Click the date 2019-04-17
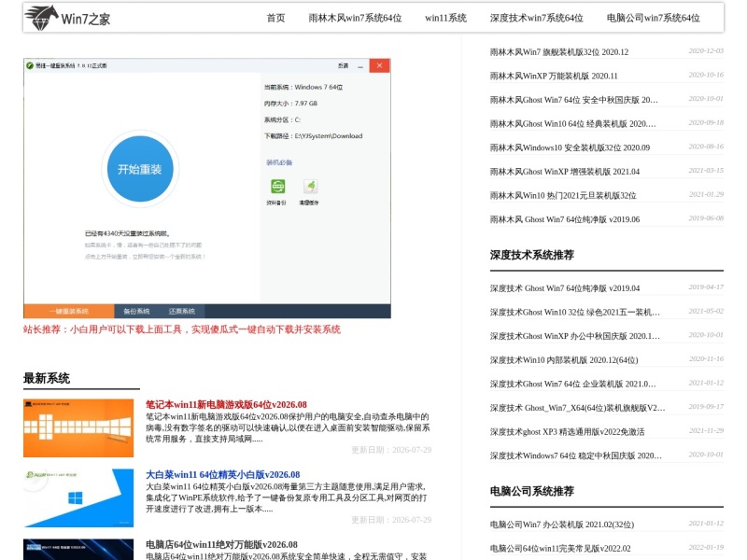The image size is (747, 560). [x=706, y=287]
